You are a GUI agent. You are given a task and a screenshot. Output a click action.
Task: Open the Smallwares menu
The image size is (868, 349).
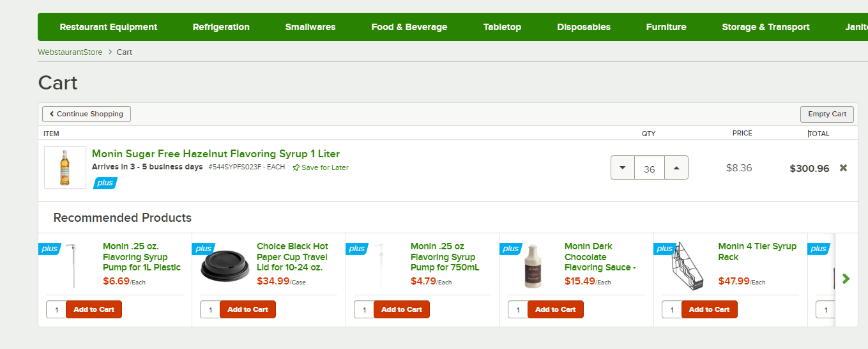pos(310,27)
